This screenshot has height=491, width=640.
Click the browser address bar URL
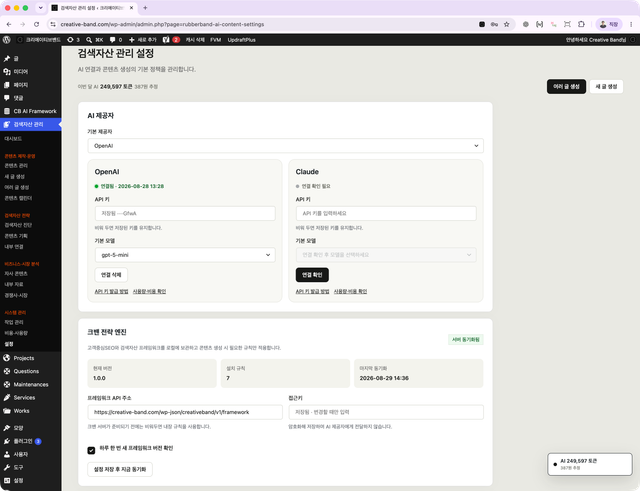click(162, 24)
